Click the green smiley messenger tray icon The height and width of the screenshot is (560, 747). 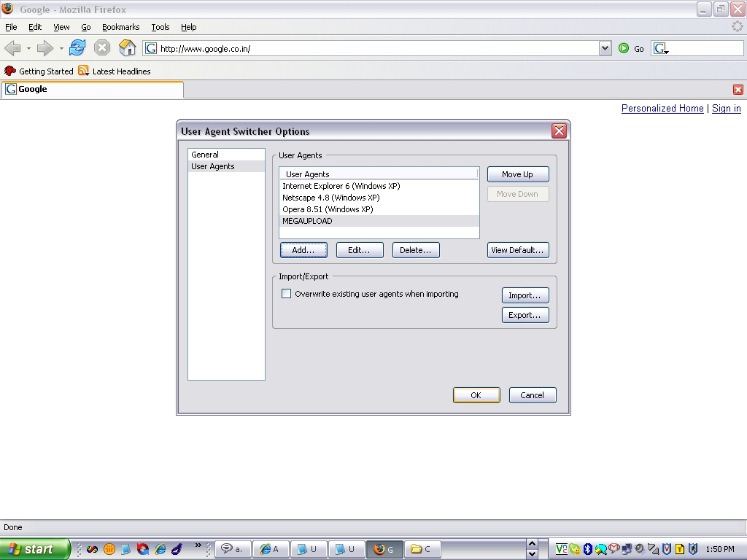pyautogui.click(x=575, y=549)
